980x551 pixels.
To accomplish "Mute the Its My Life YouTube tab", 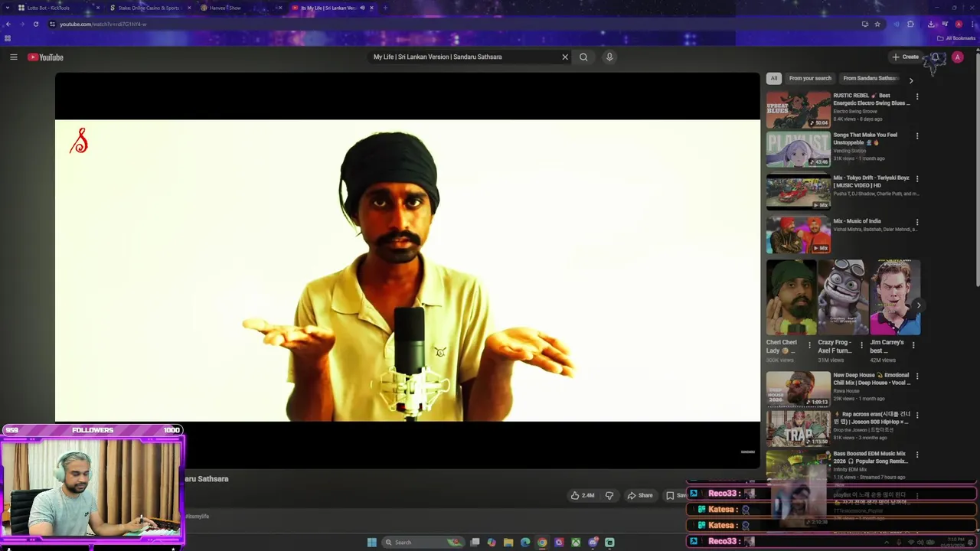I will (362, 8).
